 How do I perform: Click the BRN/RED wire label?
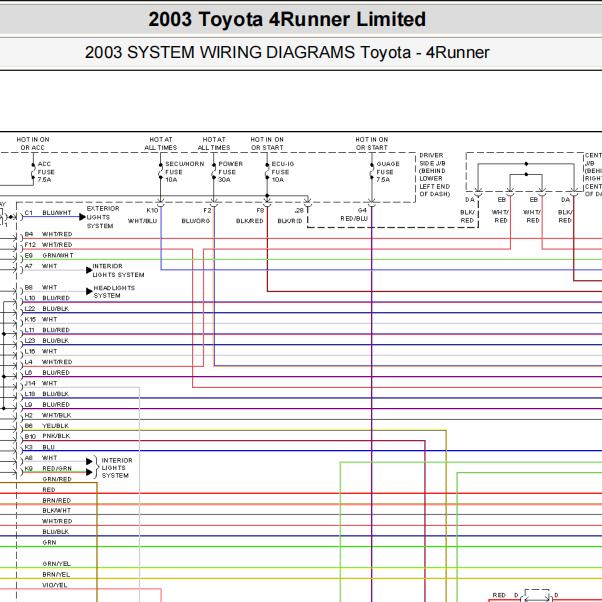point(57,501)
